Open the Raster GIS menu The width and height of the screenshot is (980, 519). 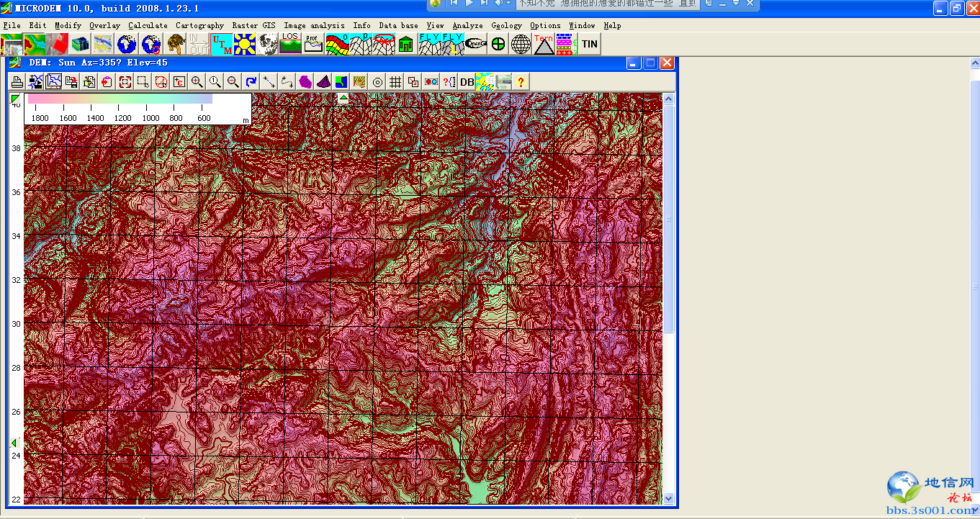253,25
